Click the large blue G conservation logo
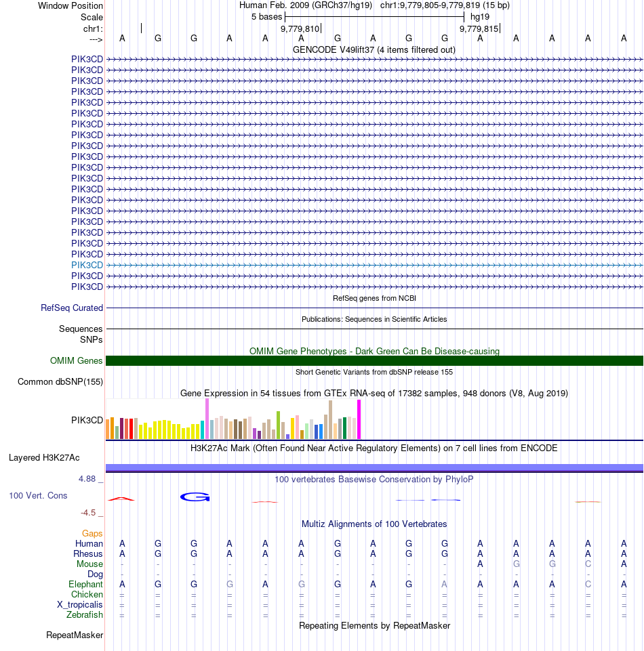 tap(195, 497)
